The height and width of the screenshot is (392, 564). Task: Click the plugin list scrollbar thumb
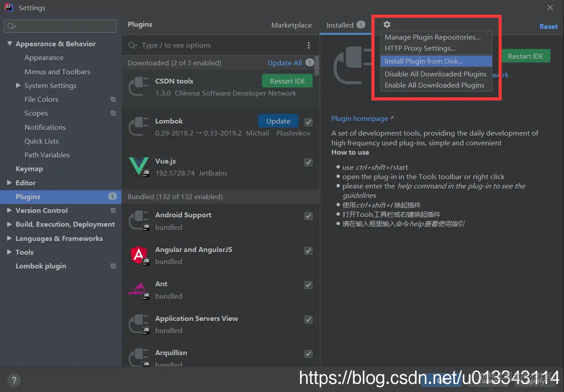(x=317, y=65)
